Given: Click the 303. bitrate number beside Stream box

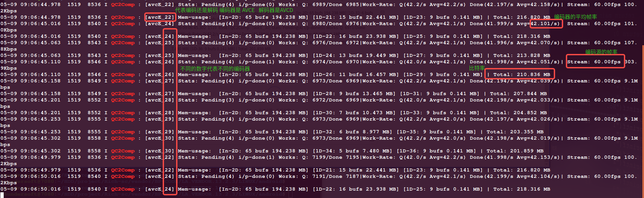Looking at the screenshot, I should tap(630, 62).
